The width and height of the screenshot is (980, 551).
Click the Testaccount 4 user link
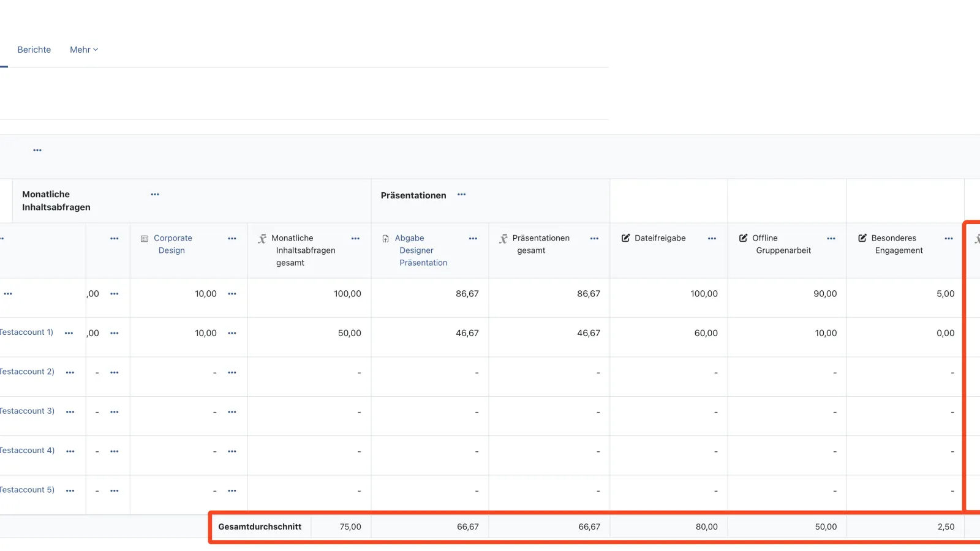coord(27,451)
